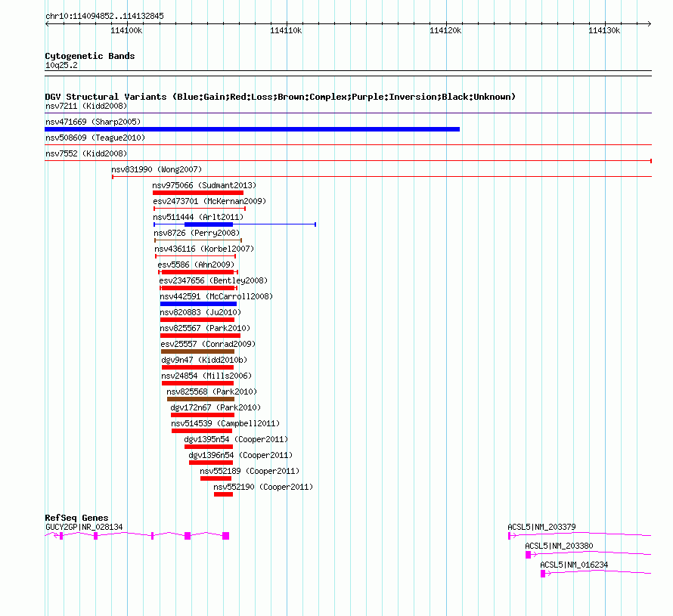Click the nsv7211 (Kidd2008) label
This screenshot has width=673, height=616.
[x=86, y=106]
